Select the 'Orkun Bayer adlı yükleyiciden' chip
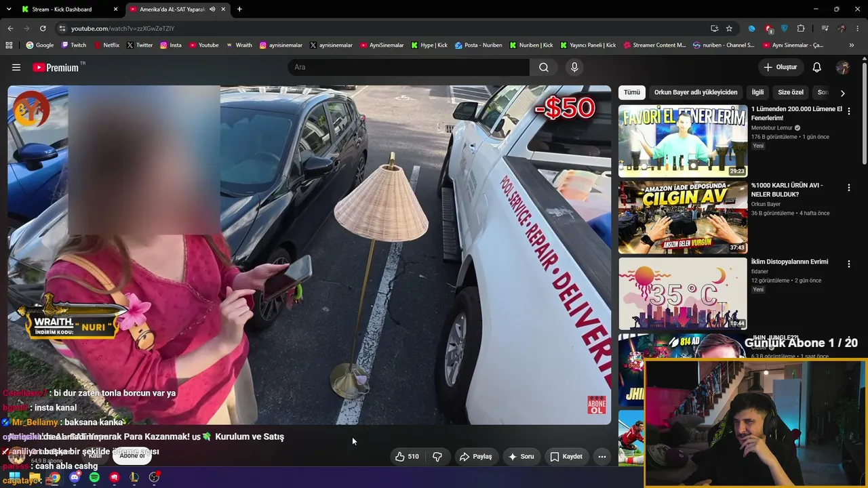Screen dimensions: 868x488 click(x=696, y=92)
